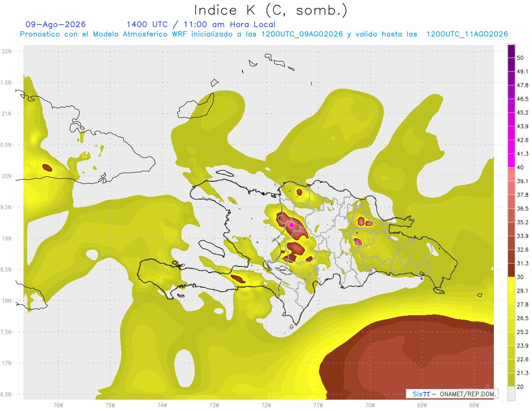Select the date text '09-Ago-2026'
The height and width of the screenshot is (411, 532).
[55, 24]
